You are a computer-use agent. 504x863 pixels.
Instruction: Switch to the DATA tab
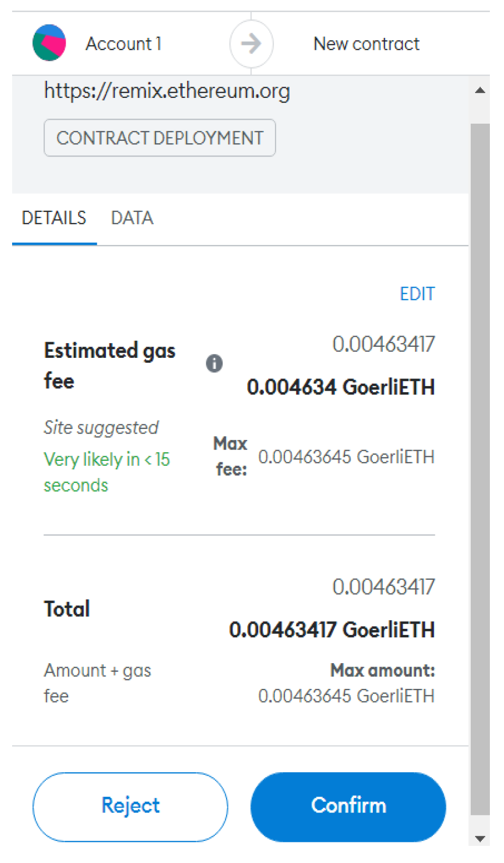[x=132, y=218]
